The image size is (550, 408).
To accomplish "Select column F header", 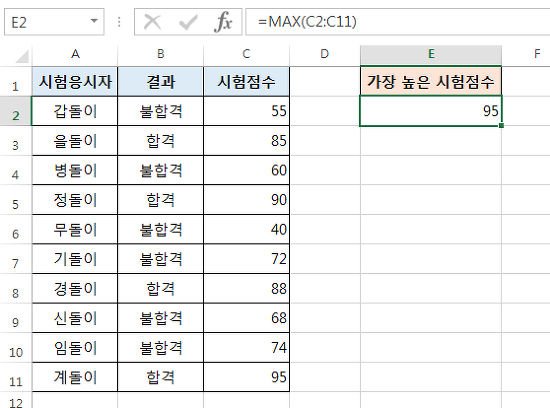I will 526,54.
